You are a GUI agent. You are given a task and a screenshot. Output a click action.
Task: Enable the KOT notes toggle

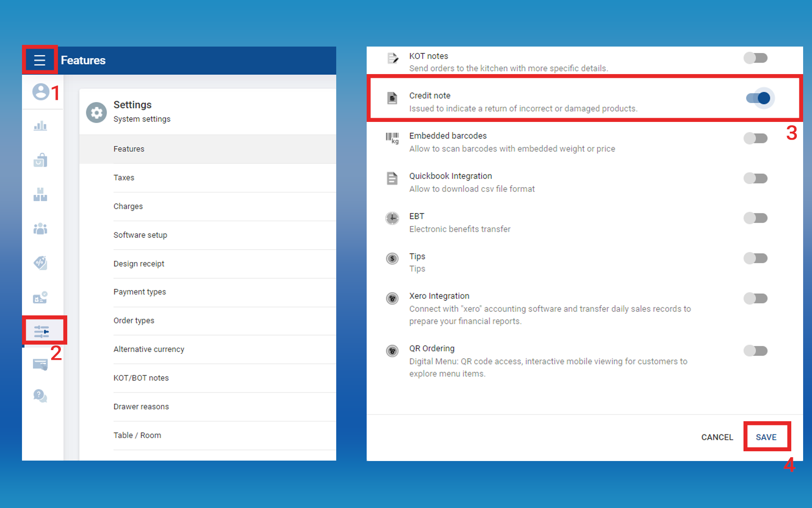pos(755,58)
